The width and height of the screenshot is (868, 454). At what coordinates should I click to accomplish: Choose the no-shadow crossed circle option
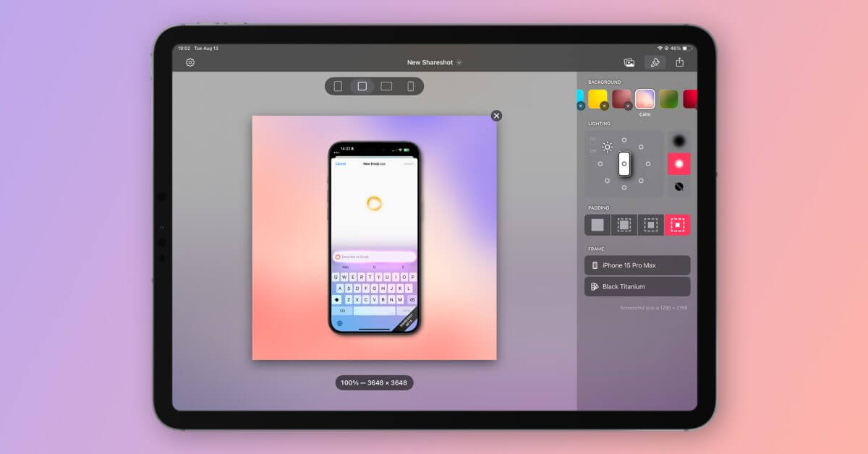click(679, 187)
